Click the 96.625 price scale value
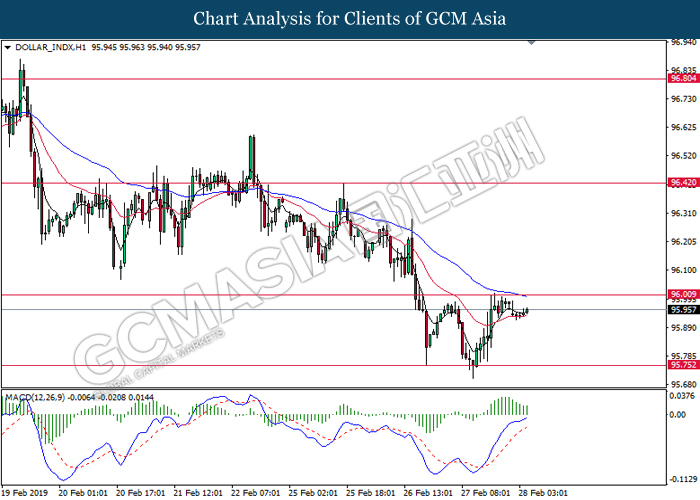 [684, 127]
